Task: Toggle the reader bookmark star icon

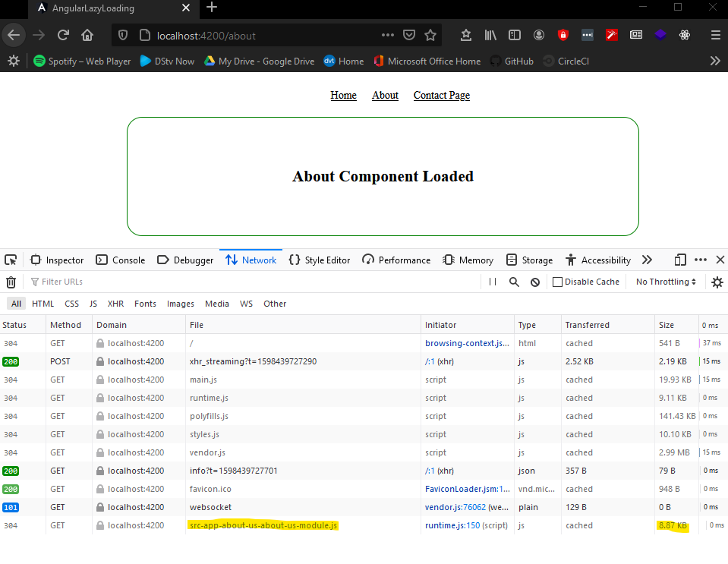Action: coord(430,35)
